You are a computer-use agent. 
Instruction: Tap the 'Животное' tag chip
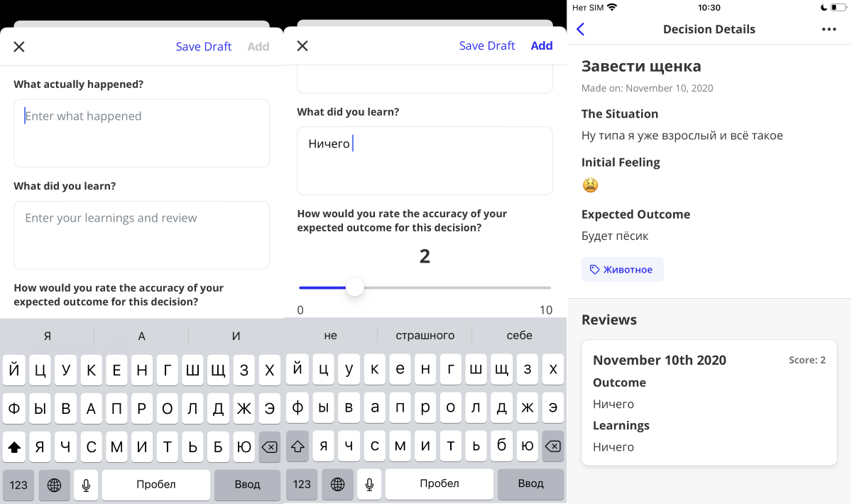pyautogui.click(x=623, y=270)
